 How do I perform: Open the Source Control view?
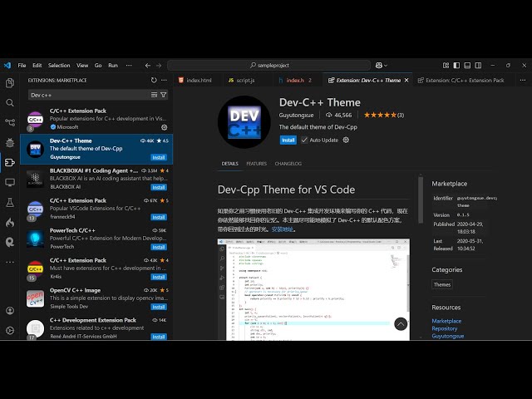(x=10, y=123)
